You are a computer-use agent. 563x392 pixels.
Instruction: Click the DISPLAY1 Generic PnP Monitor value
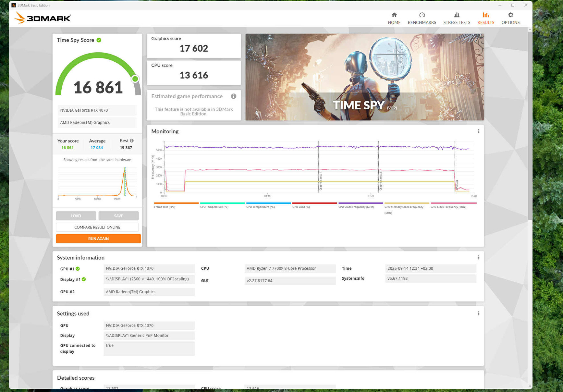(149, 336)
